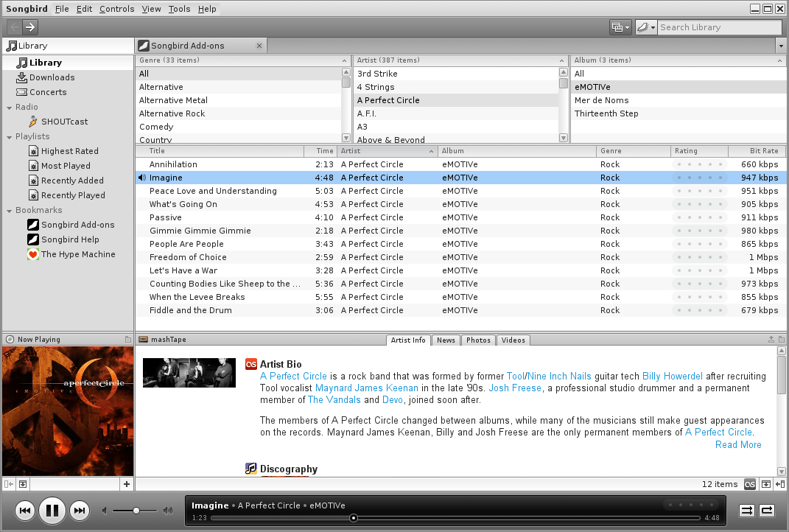Switch to the Videos tab
Image resolution: width=789 pixels, height=532 pixels.
(x=513, y=340)
